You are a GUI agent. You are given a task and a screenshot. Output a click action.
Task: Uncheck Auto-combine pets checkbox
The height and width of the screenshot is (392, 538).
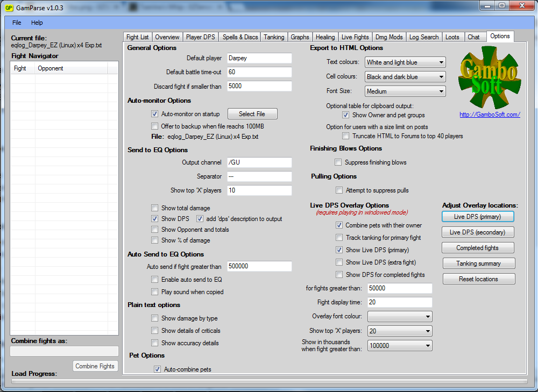[x=158, y=369]
